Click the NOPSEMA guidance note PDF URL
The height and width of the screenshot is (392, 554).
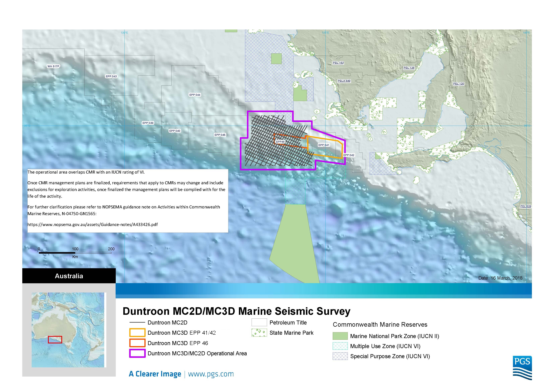tap(92, 224)
